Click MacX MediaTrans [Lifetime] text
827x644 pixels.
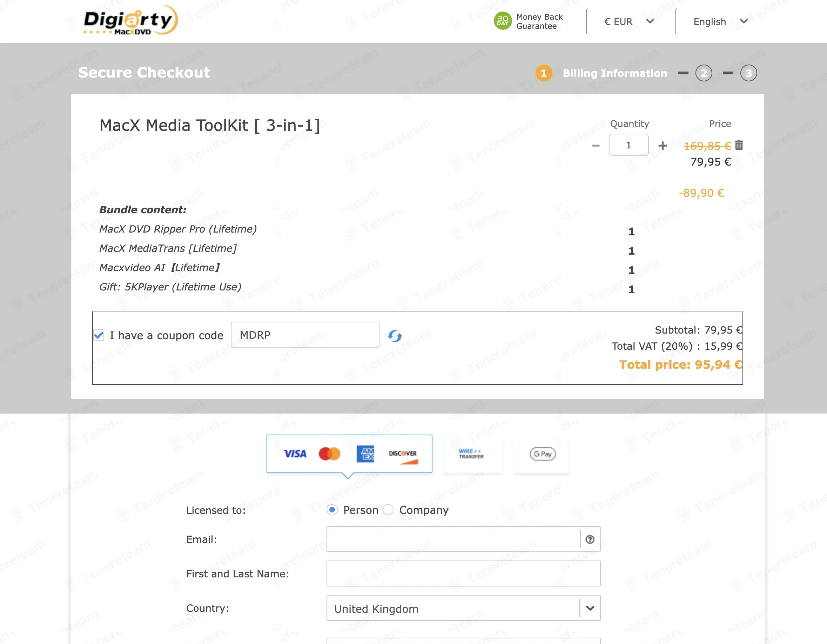168,248
